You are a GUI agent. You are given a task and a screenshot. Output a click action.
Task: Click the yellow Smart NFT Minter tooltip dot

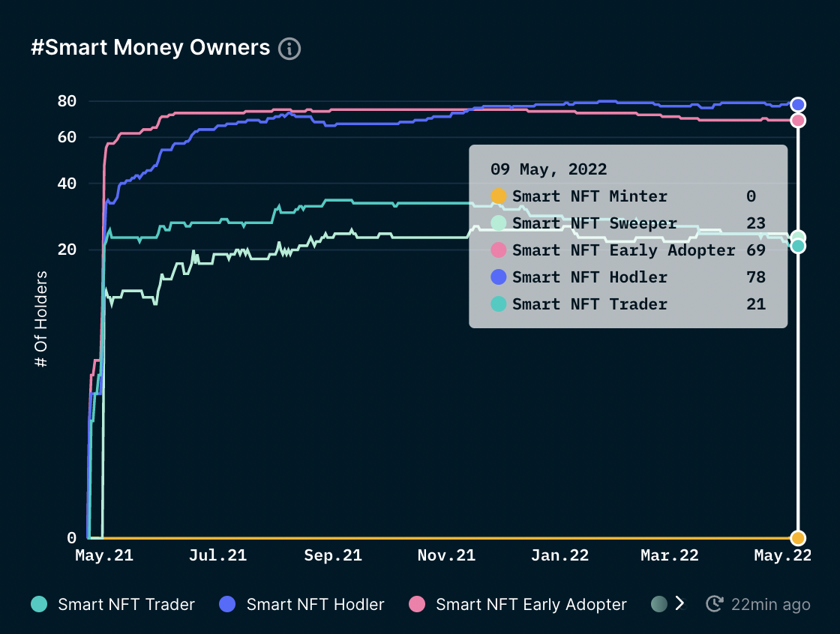point(499,196)
